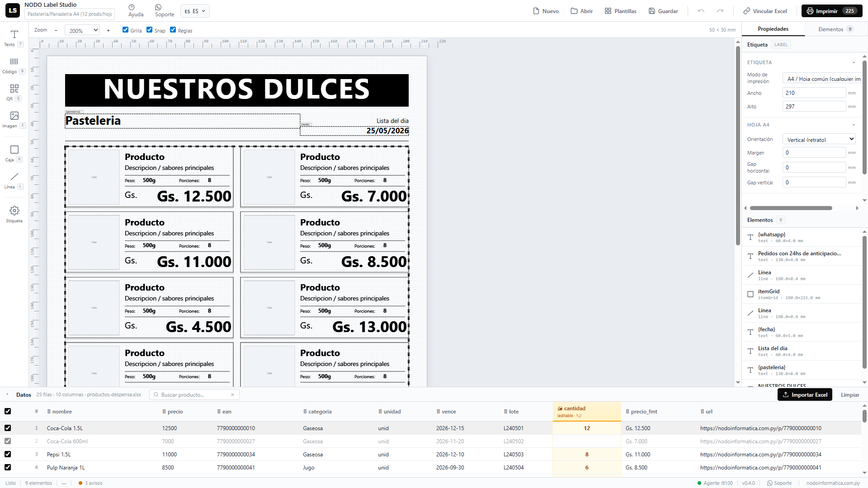Open nodoinformatica.com.py footer link

tap(833, 483)
